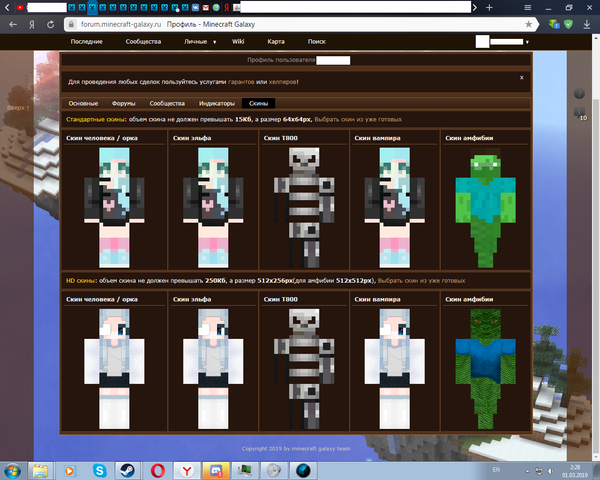Click the EN language indicator
Screen dimensions: 600x480
point(496,470)
